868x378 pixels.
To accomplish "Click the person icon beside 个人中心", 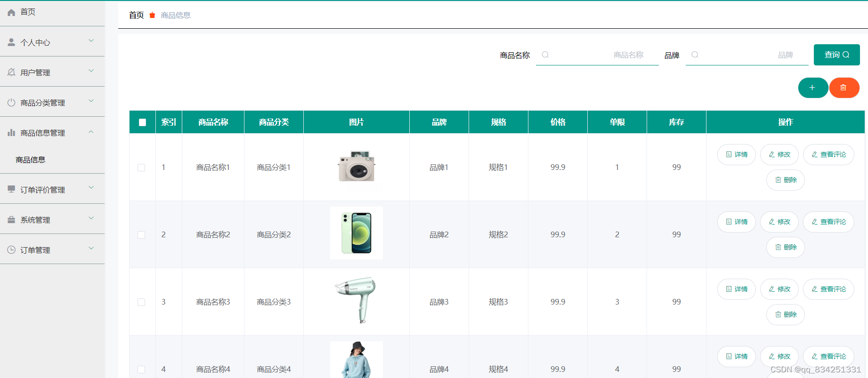I will pyautogui.click(x=11, y=42).
